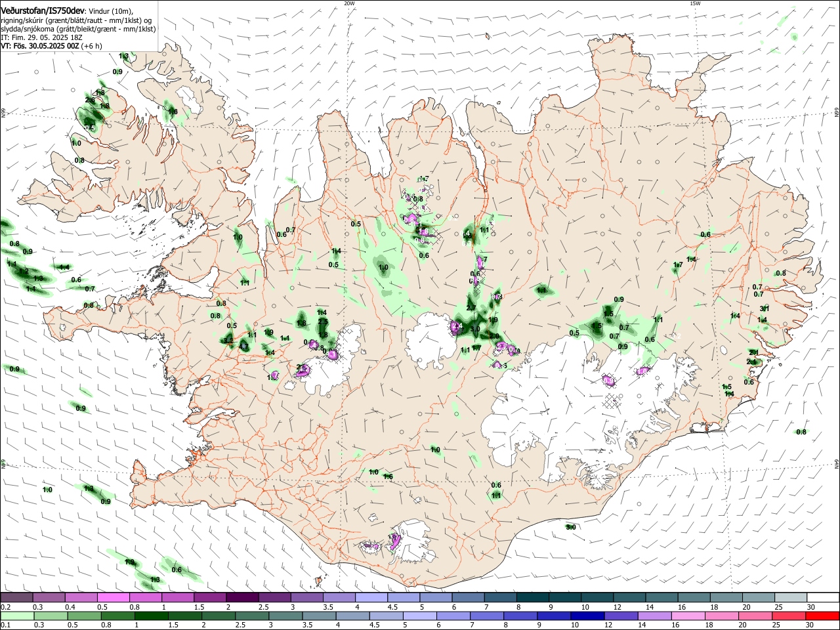This screenshot has height=630, width=840.
Task: Click the bottom-row legend swatch labeled 7
Action: [486, 616]
